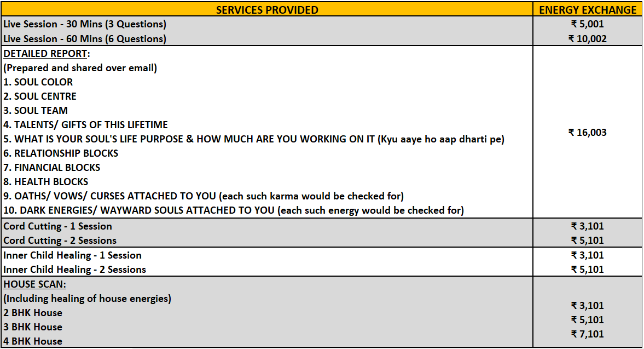Click the ₹ 5,001 price cell

tap(587, 24)
